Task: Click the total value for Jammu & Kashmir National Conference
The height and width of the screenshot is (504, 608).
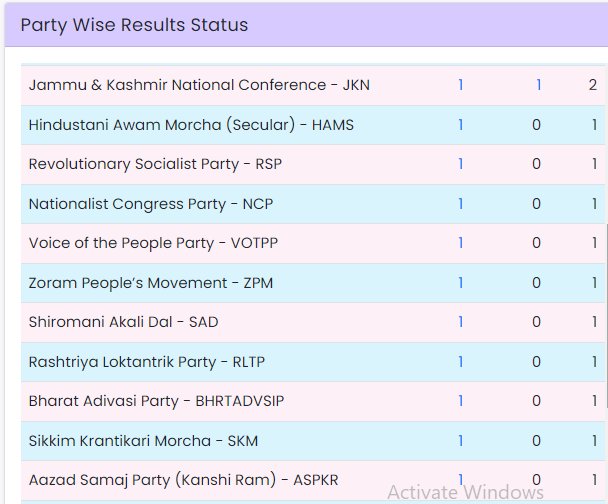Action: (593, 85)
